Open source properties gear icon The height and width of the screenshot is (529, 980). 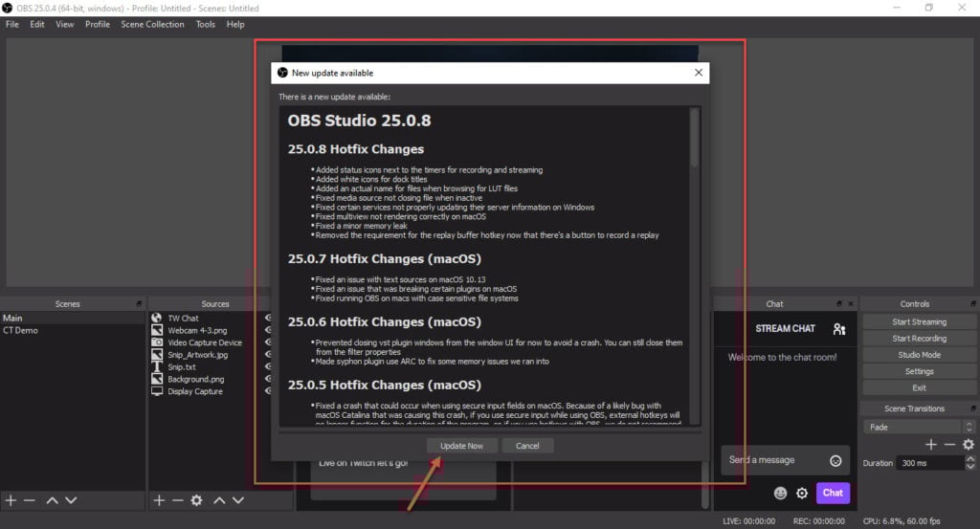pos(196,500)
